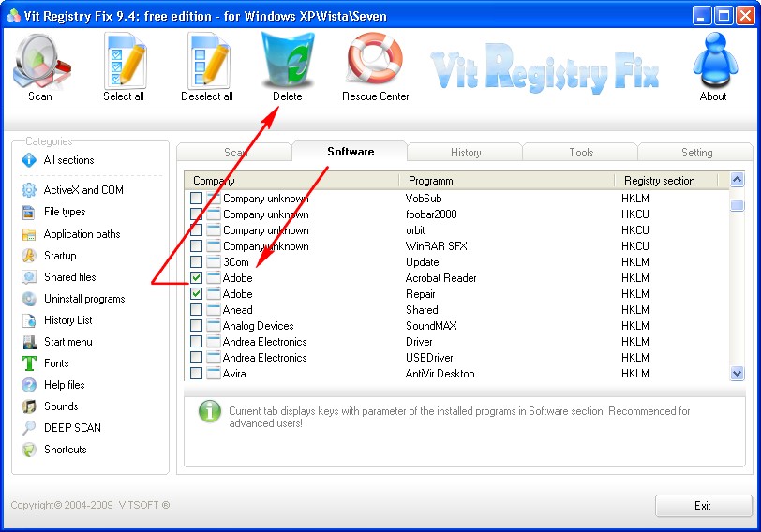Click the Deselect all toolbar icon
This screenshot has width=761, height=532.
208,61
